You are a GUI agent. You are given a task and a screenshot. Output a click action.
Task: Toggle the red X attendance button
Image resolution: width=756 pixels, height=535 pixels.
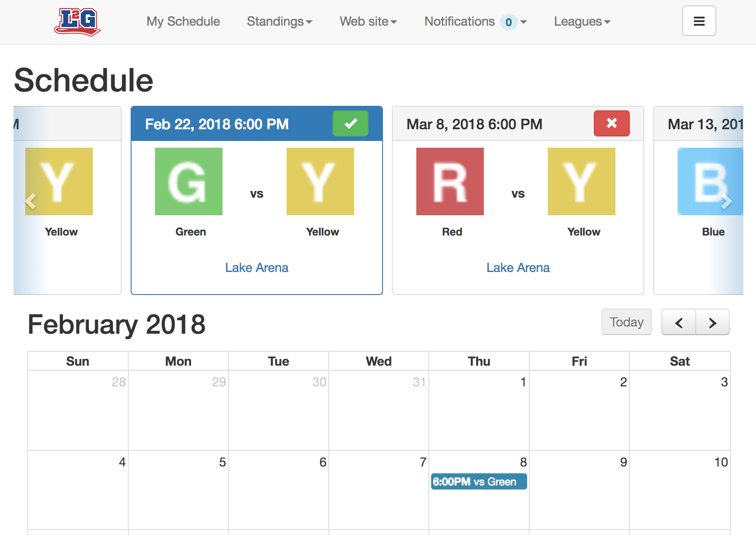[611, 123]
